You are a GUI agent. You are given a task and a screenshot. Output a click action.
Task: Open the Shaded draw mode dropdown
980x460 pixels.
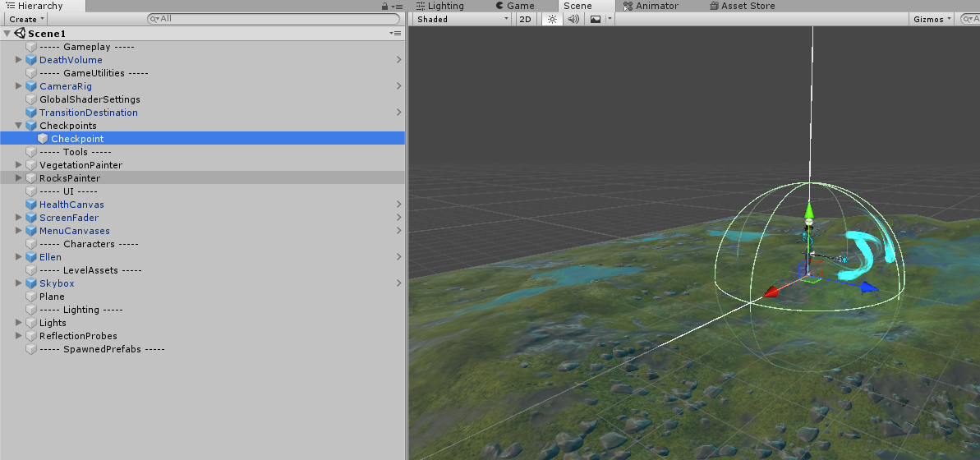[x=463, y=20]
